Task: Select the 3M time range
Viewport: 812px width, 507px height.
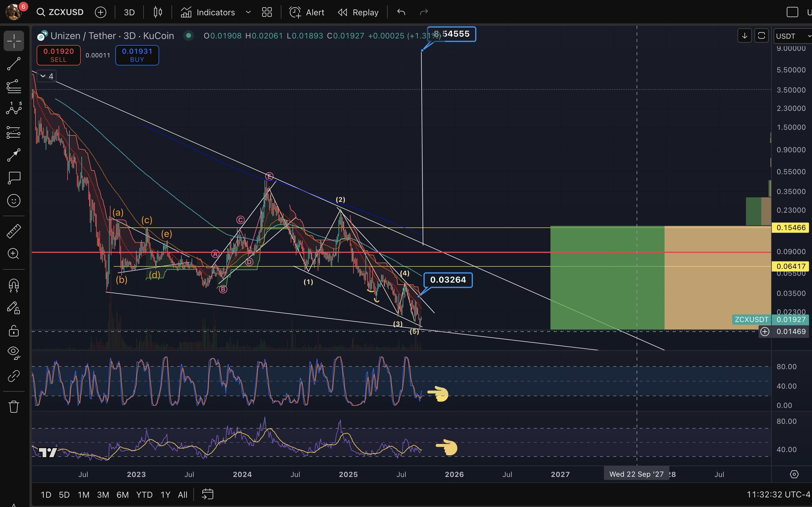Action: pyautogui.click(x=103, y=495)
